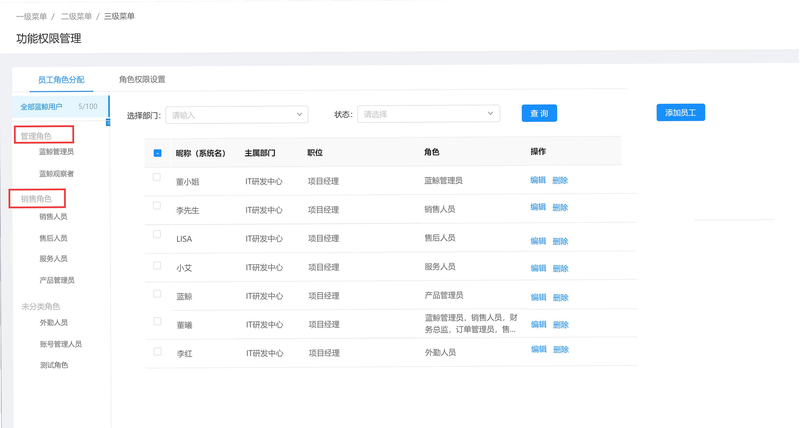Click the 职位 column header
Image resolution: width=800 pixels, height=428 pixels.
[x=315, y=153]
